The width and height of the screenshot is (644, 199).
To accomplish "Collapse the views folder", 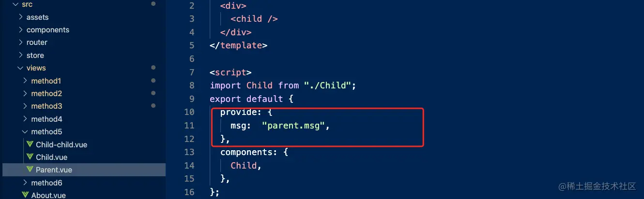I will tap(20, 68).
